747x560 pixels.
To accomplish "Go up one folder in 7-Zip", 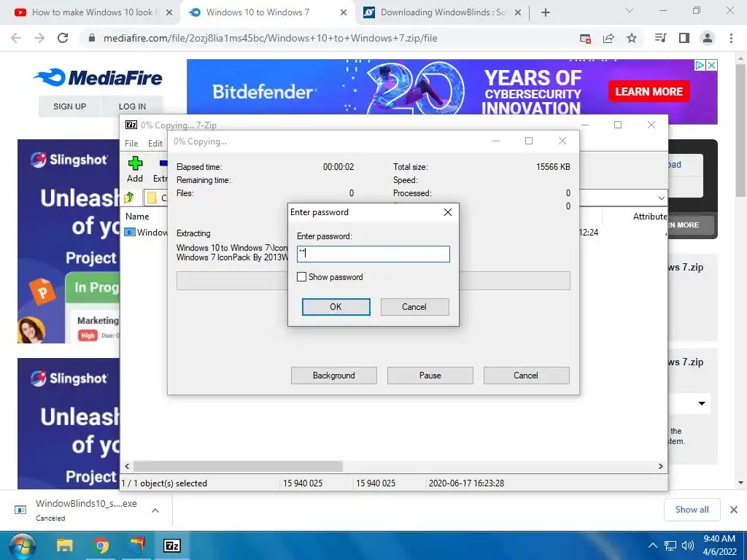I will [129, 197].
